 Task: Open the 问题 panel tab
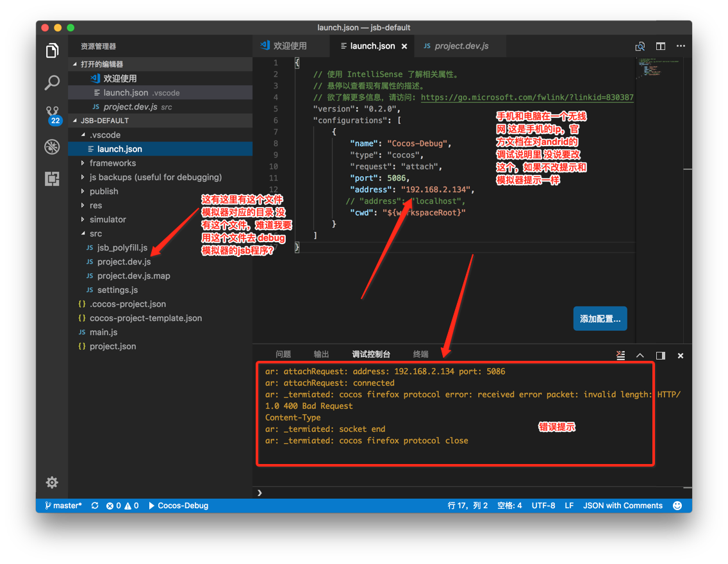(x=283, y=354)
